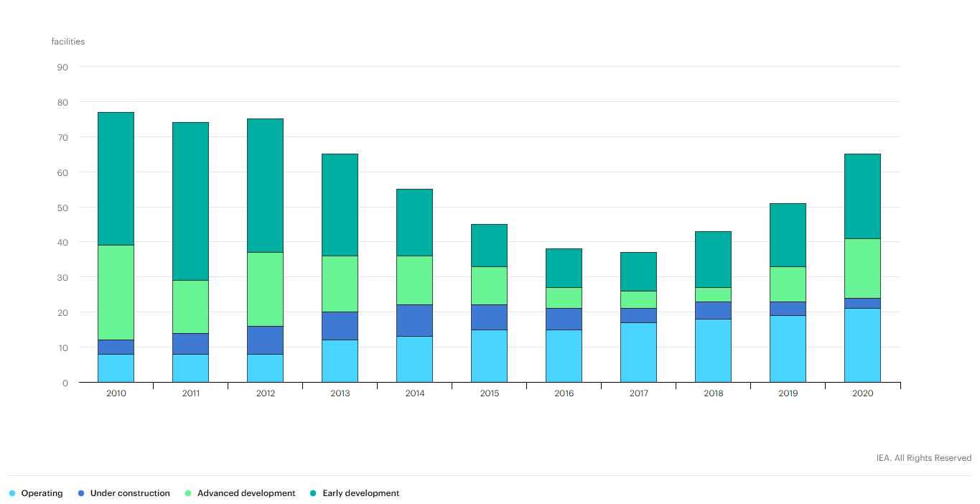Viewport: 980px width, 504px height.
Task: Select the 2014 Advanced development bar segment
Action: [x=414, y=280]
